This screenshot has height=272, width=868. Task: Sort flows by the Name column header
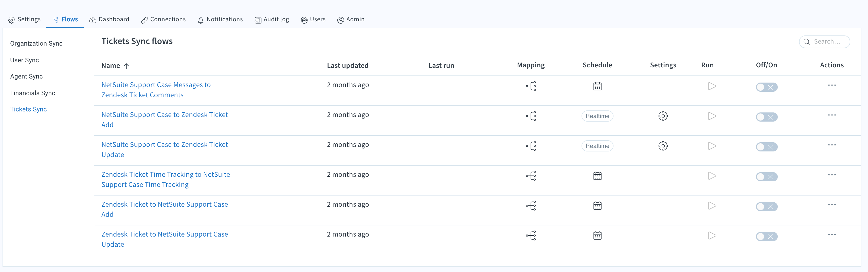click(x=115, y=66)
